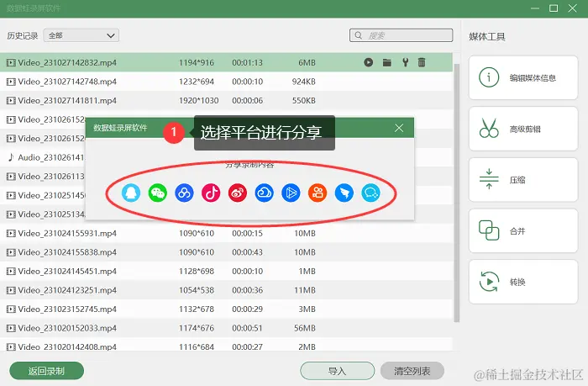The width and height of the screenshot is (588, 386).
Task: Select Video_231023152745.mp4 row
Action: click(226, 309)
